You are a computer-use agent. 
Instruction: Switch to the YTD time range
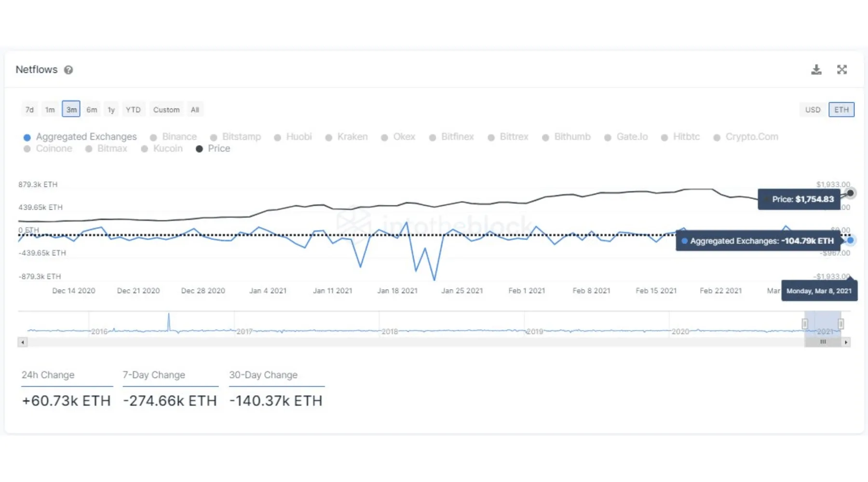pyautogui.click(x=133, y=110)
